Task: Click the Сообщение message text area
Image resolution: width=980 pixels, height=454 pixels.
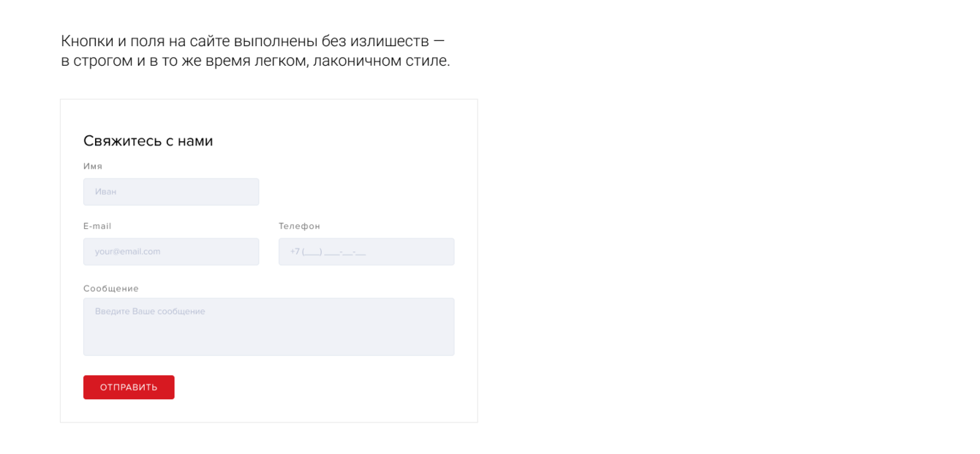Action: (268, 327)
